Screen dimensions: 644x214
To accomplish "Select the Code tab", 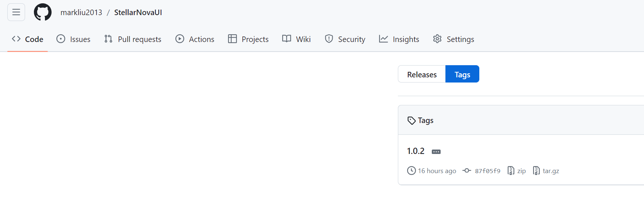I will coord(28,39).
